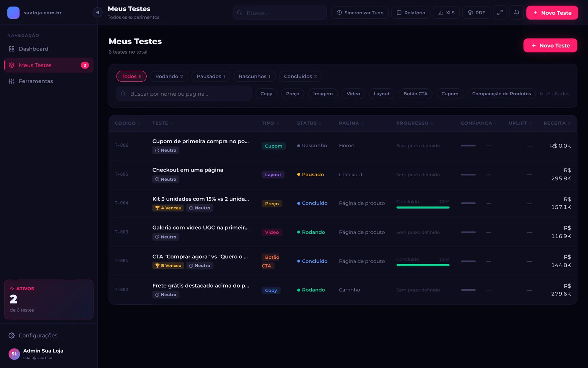The width and height of the screenshot is (588, 368).
Task: Click the progress bar of test T-001
Action: click(423, 265)
